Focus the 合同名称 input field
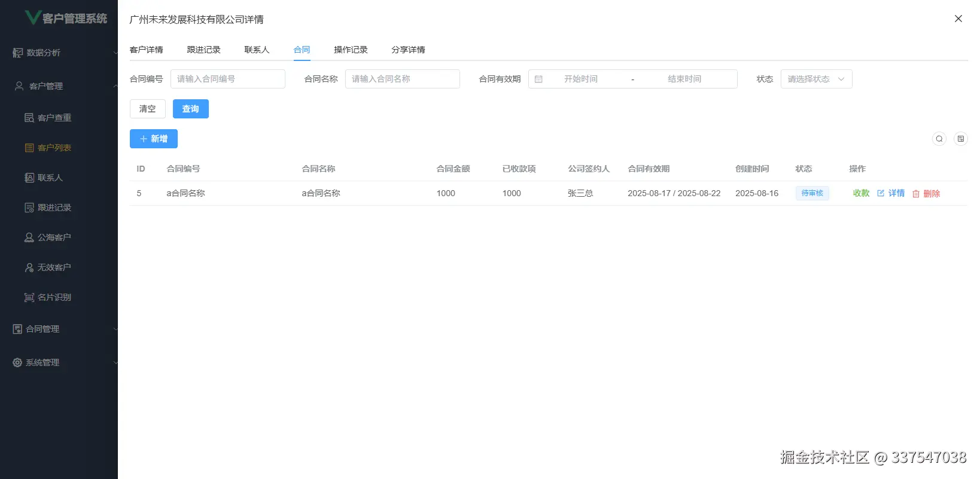Viewport: 980px width, 479px height. [403, 79]
